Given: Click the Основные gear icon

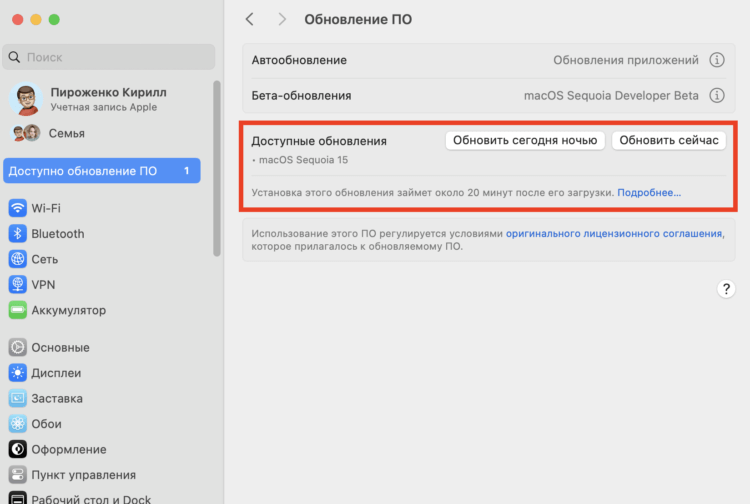Looking at the screenshot, I should pos(18,347).
